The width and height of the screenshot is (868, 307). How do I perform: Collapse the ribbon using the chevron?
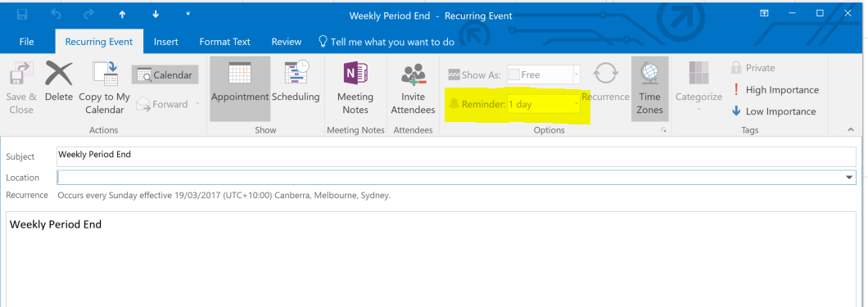point(851,129)
